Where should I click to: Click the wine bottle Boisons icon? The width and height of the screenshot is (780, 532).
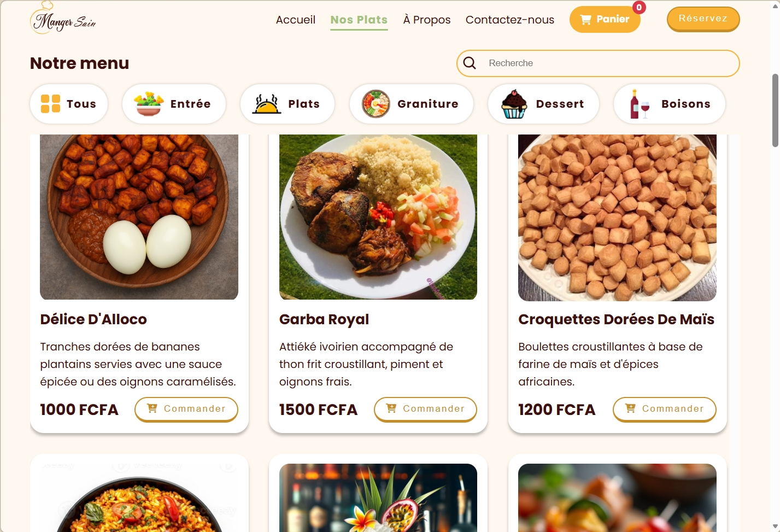640,104
